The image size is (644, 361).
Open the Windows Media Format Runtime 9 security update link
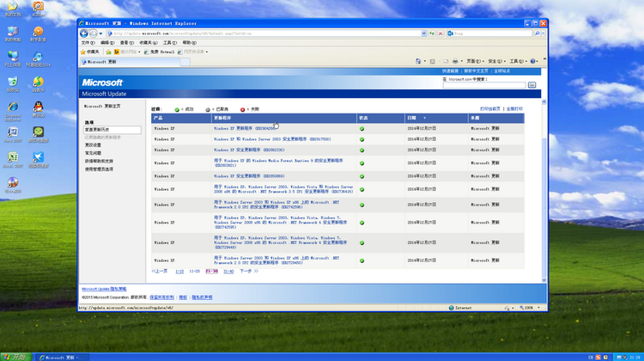click(278, 162)
